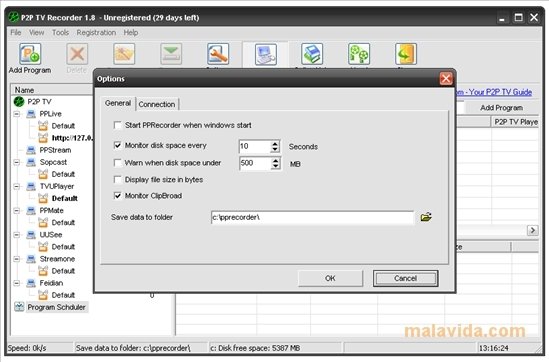The width and height of the screenshot is (549, 362).
Task: Collapse the Feidian tree node
Action: click(x=17, y=283)
